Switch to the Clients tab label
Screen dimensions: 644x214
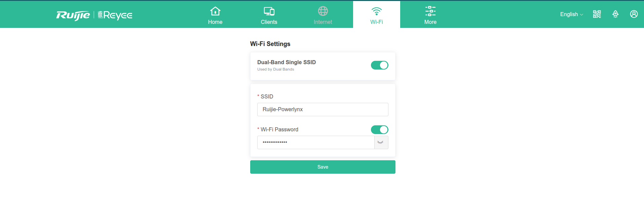point(269,22)
